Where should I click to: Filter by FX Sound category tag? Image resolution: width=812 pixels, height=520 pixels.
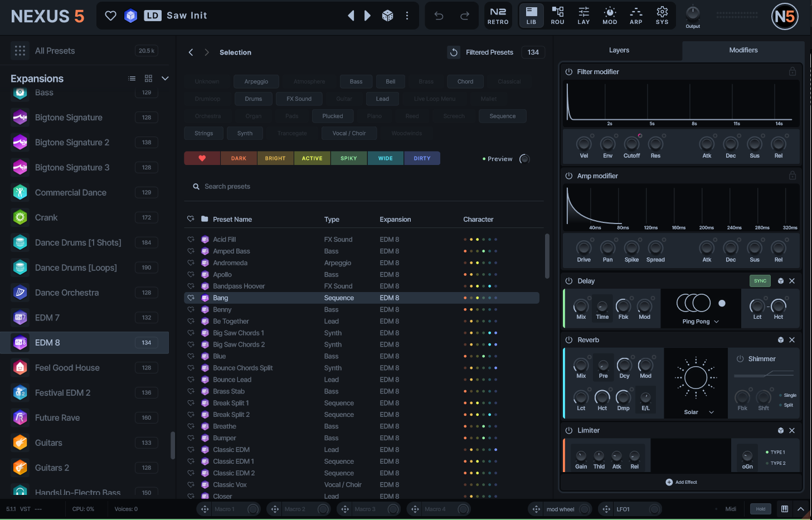tap(299, 99)
